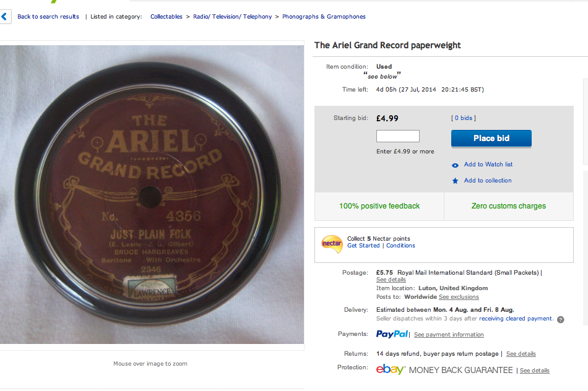Go to Radio/ Television/ Telephony category
588x391 pixels.
pos(233,17)
